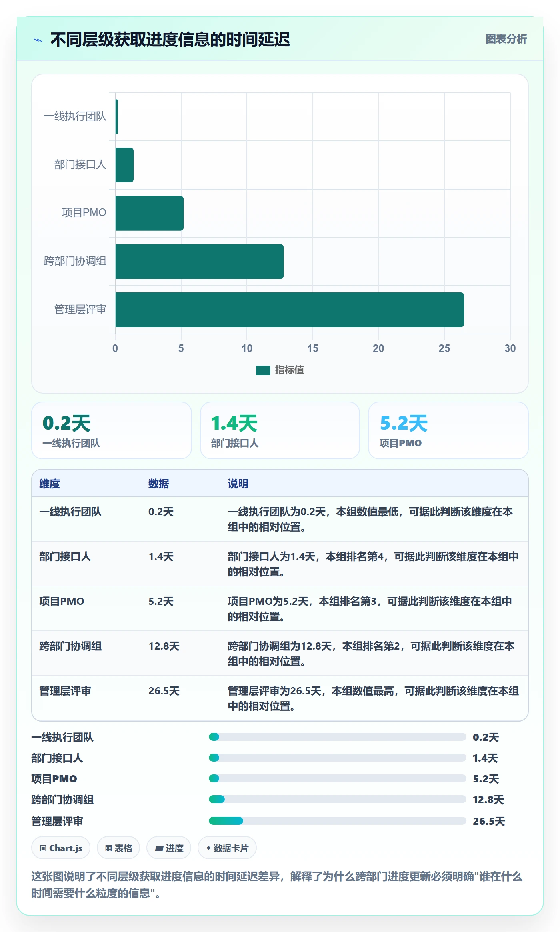
Task: Click the 部门接口人 progress bar
Action: tap(338, 758)
